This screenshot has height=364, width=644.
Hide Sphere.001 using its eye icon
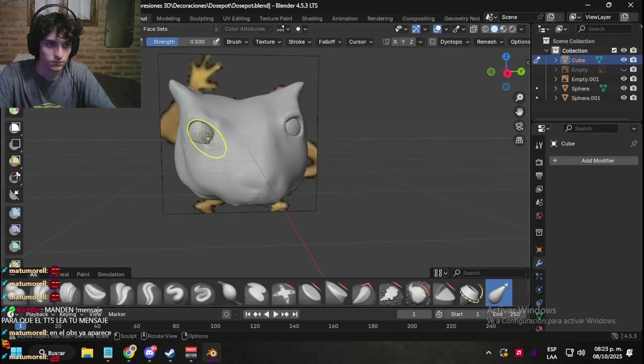624,98
